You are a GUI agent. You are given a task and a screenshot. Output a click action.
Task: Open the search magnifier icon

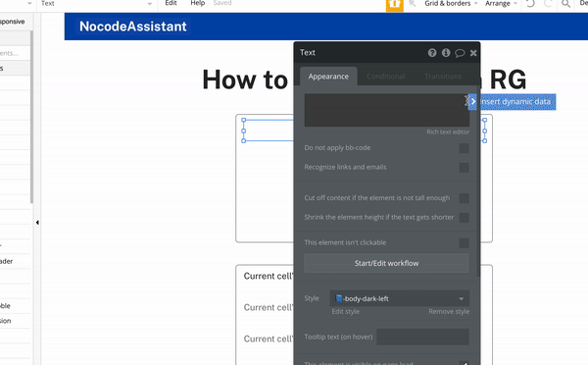pyautogui.click(x=565, y=4)
